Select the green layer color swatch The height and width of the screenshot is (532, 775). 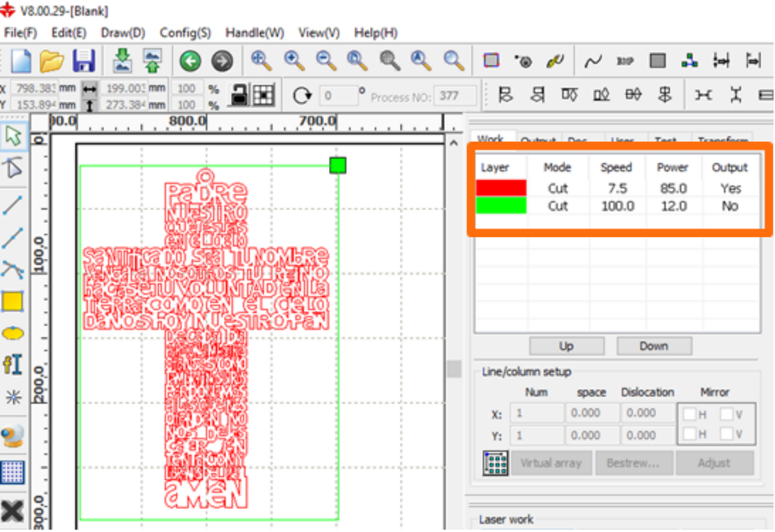pyautogui.click(x=501, y=206)
